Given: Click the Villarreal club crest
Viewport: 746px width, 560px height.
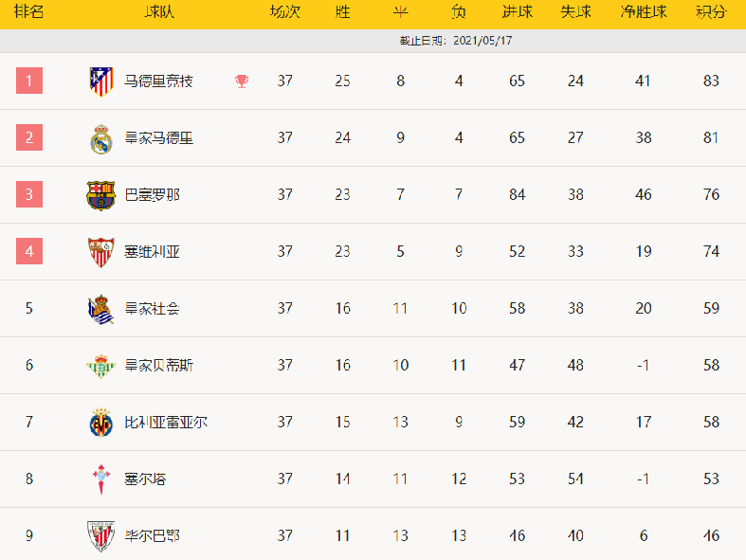Looking at the screenshot, I should (x=100, y=423).
